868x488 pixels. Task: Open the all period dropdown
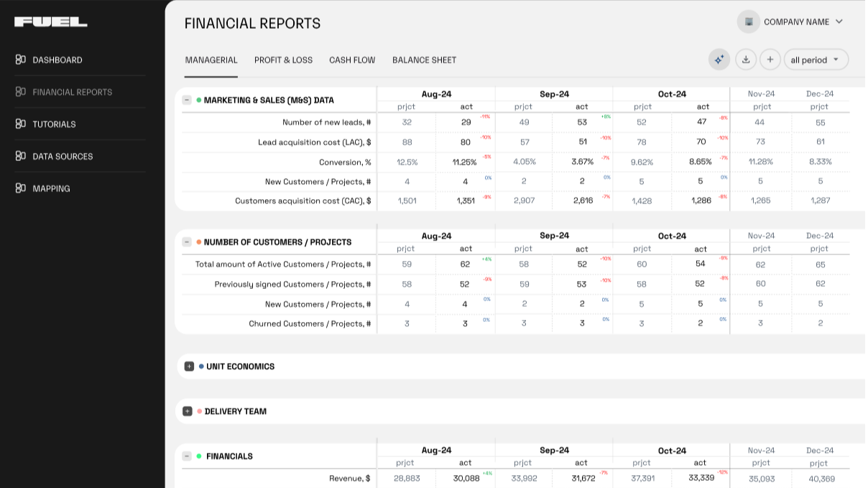[816, 60]
